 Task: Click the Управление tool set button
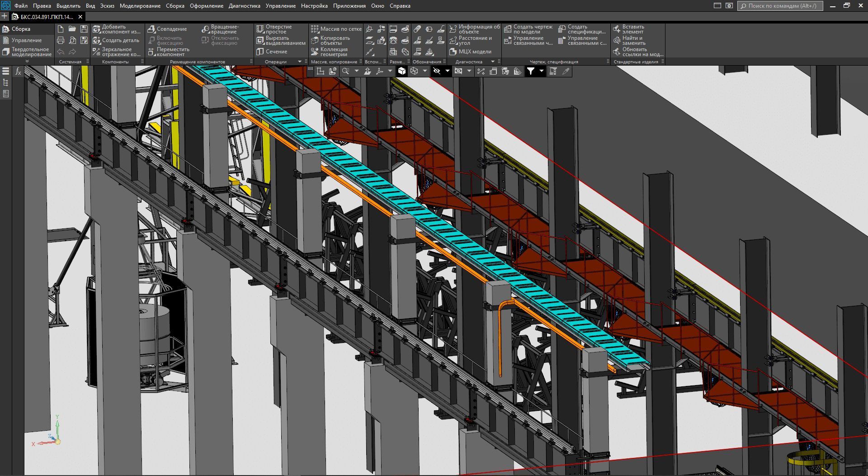pos(27,40)
